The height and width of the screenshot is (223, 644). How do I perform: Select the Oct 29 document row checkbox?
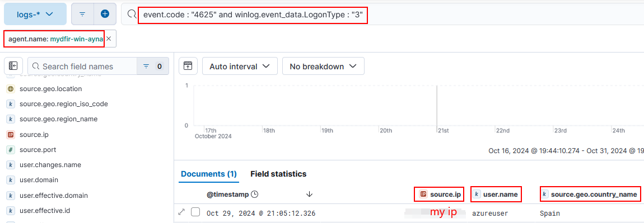tap(195, 212)
